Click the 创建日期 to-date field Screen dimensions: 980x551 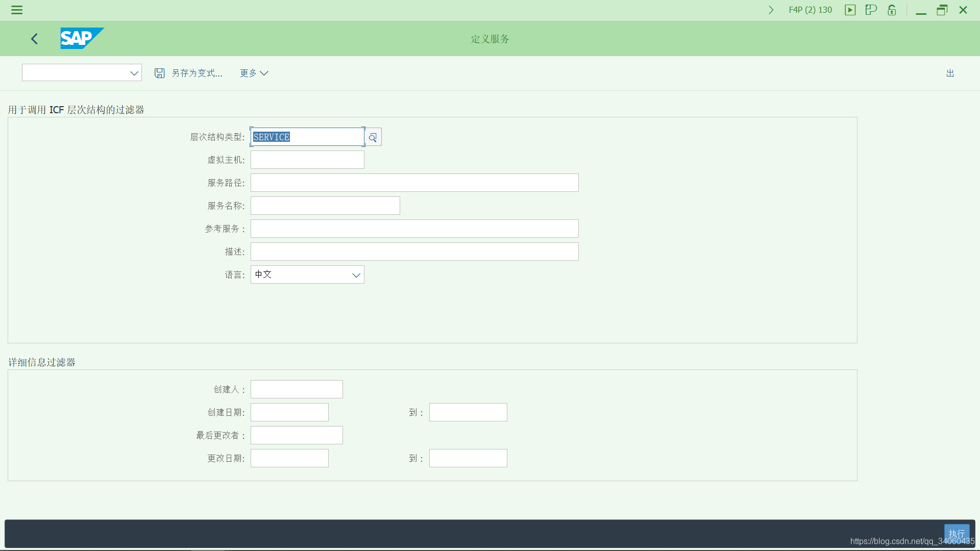(x=468, y=413)
